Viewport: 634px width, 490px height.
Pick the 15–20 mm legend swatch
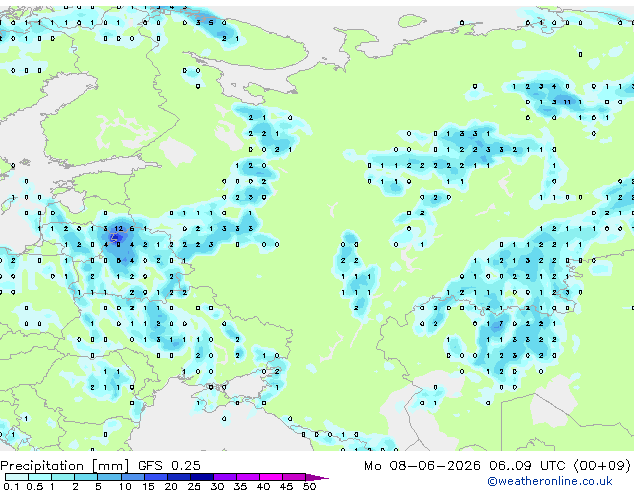155,477
